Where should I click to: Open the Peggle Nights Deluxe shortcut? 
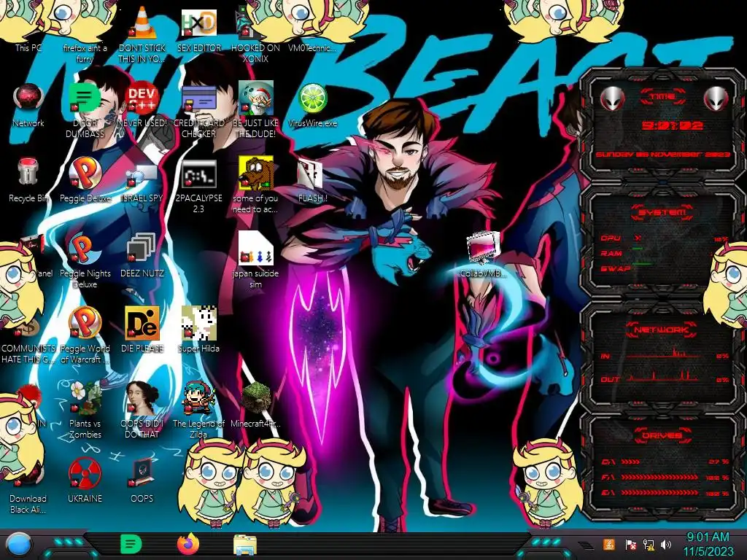pyautogui.click(x=85, y=261)
